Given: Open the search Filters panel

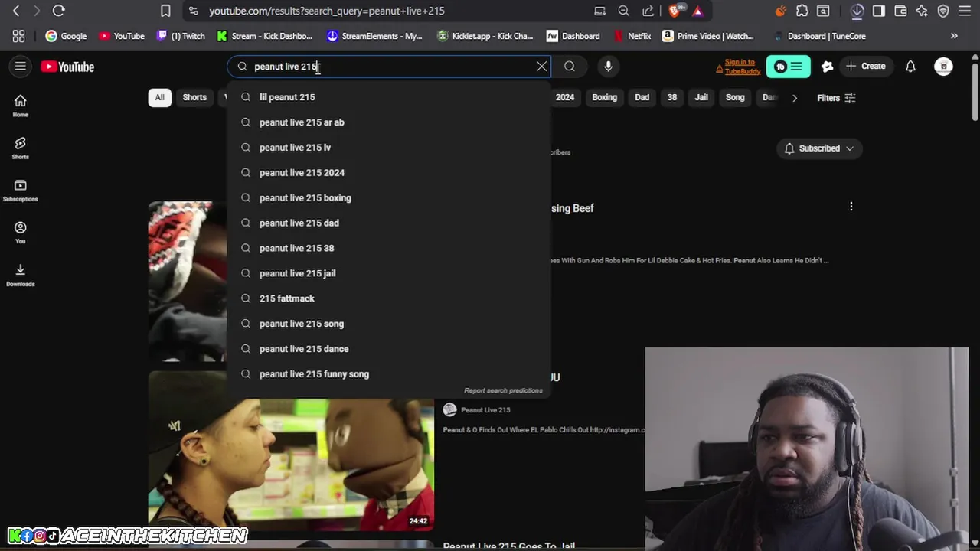Looking at the screenshot, I should tap(836, 98).
